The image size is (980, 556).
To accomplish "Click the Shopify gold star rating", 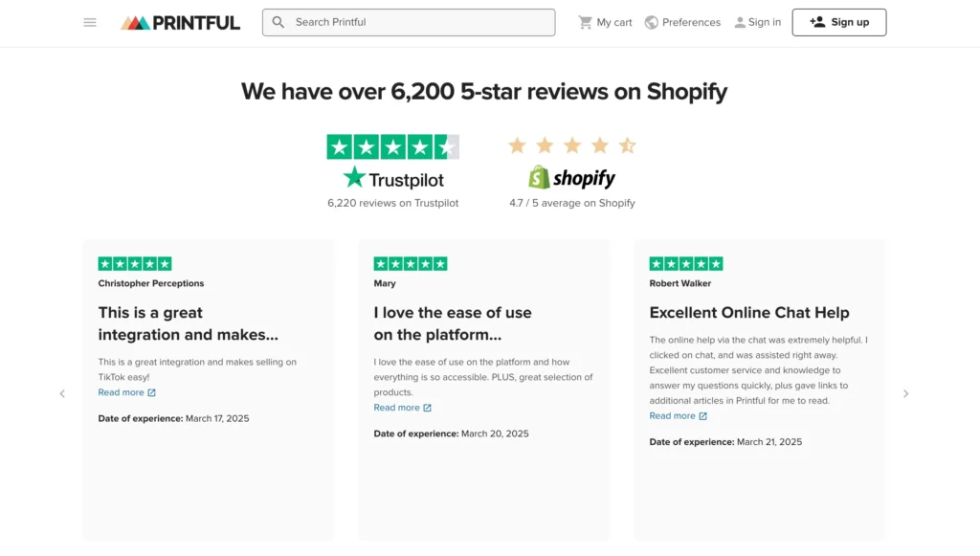I will click(571, 145).
